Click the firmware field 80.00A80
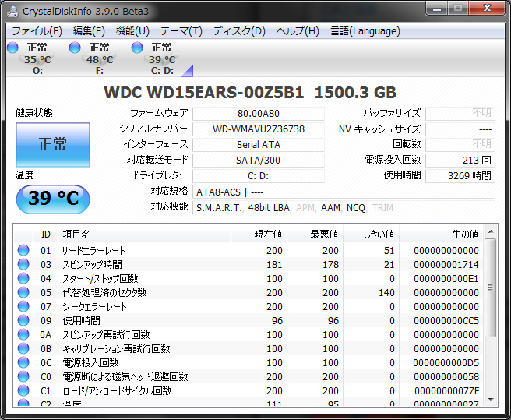This screenshot has width=511, height=420. click(x=259, y=114)
